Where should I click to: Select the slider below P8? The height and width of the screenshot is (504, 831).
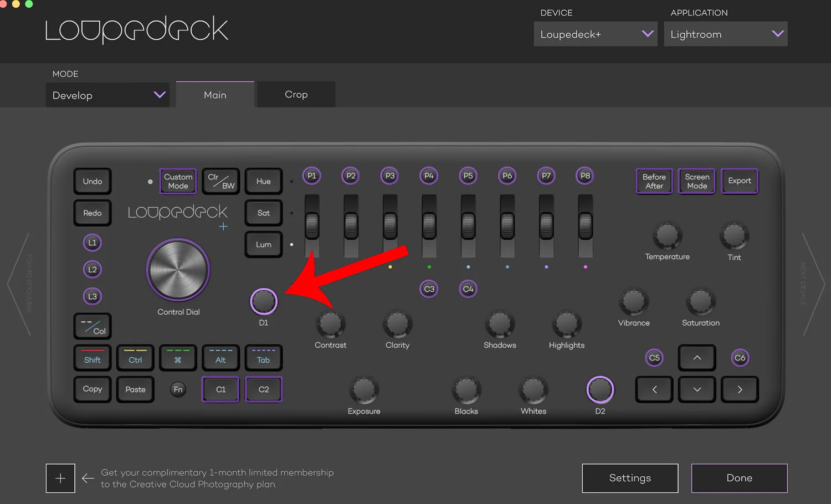[x=585, y=225]
